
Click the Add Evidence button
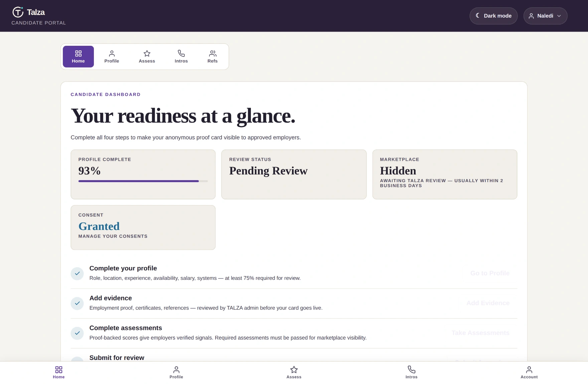[488, 303]
